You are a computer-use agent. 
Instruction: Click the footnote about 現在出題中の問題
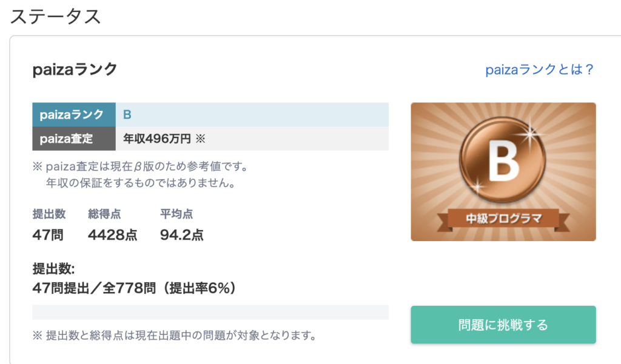point(175,335)
